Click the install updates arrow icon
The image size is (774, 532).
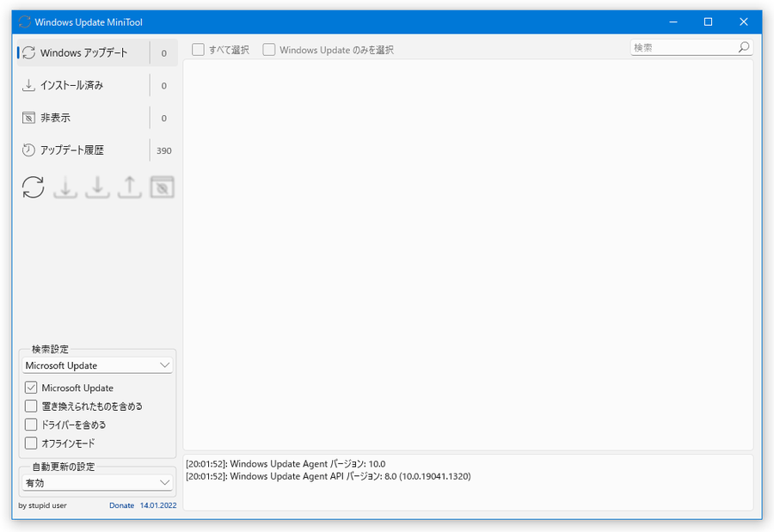click(97, 187)
